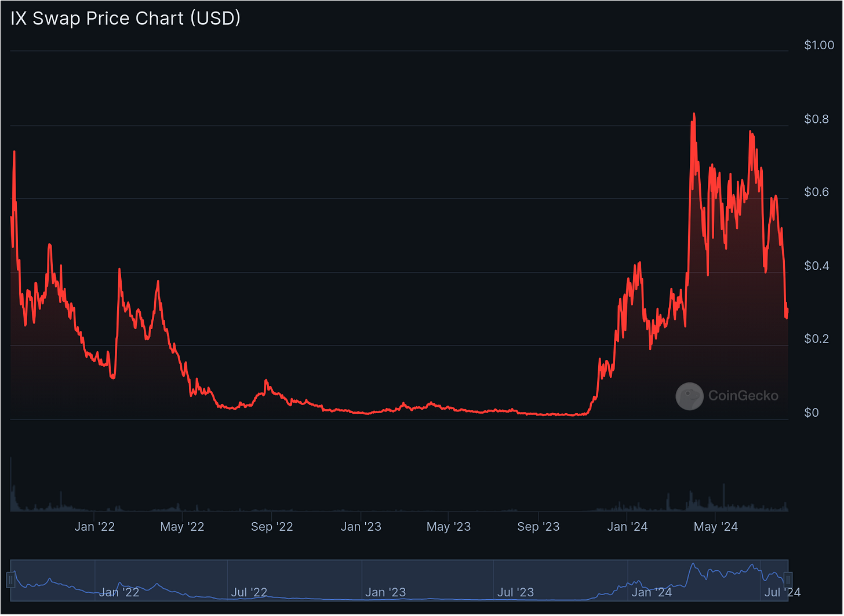Click the Jan '22 label on main chart axis
Viewport: 844px width, 616px height.
click(94, 527)
